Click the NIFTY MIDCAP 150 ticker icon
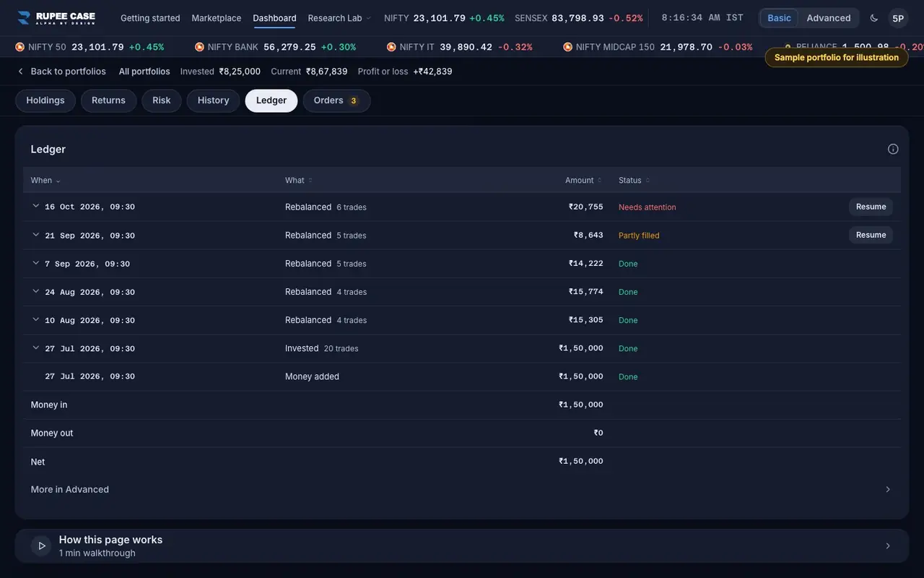 pyautogui.click(x=567, y=47)
